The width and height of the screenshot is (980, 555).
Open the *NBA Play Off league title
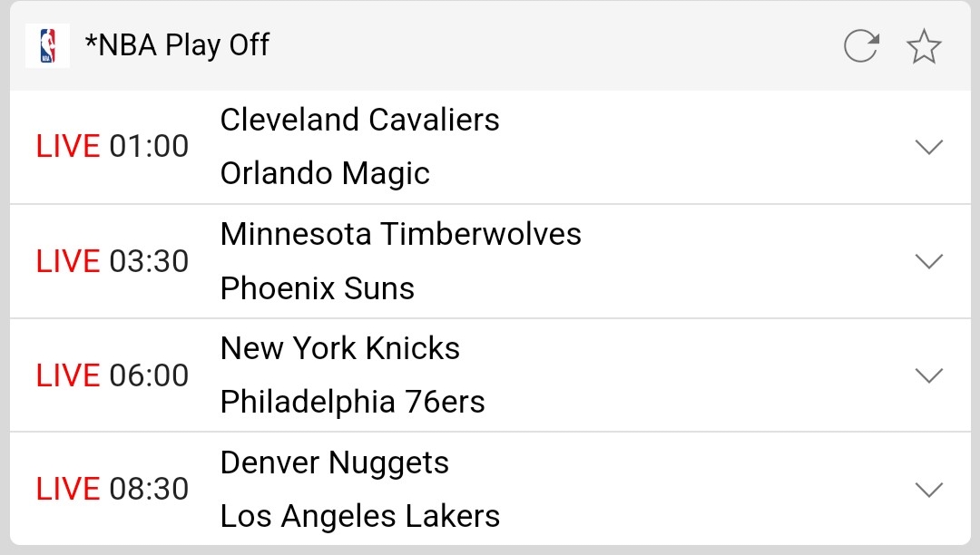pos(177,45)
